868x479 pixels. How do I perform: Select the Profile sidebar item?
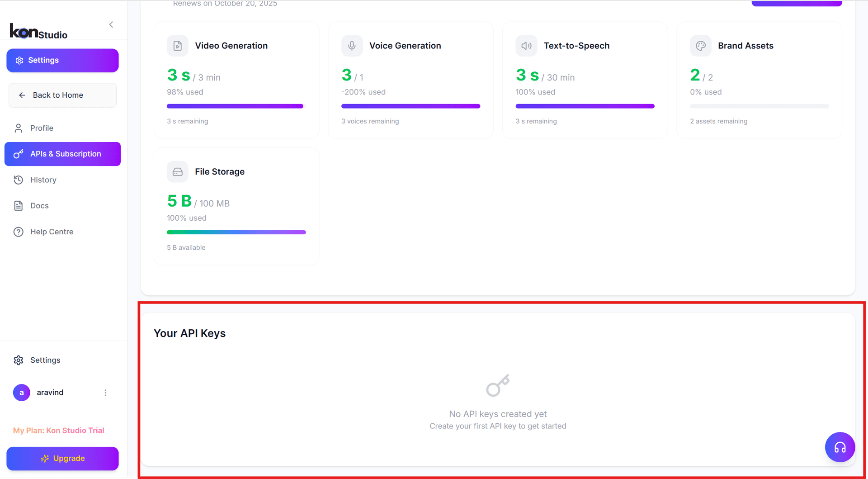coord(42,128)
